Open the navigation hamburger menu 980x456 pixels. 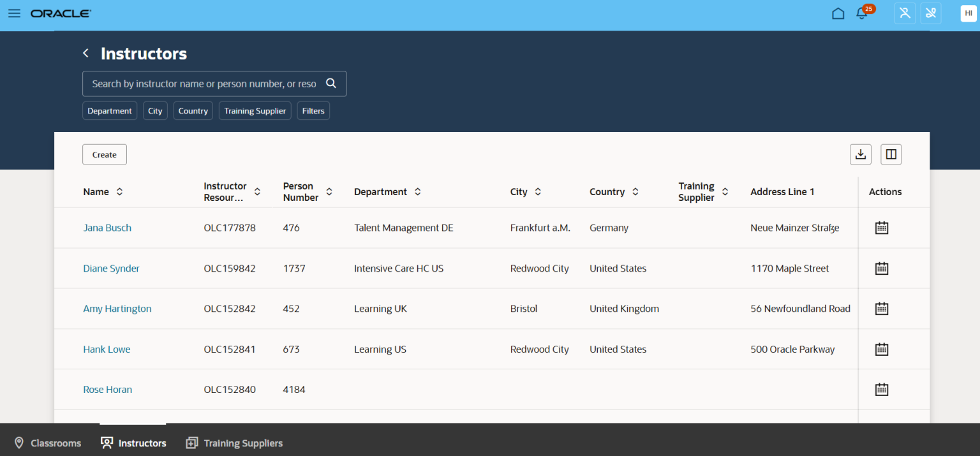[x=14, y=13]
